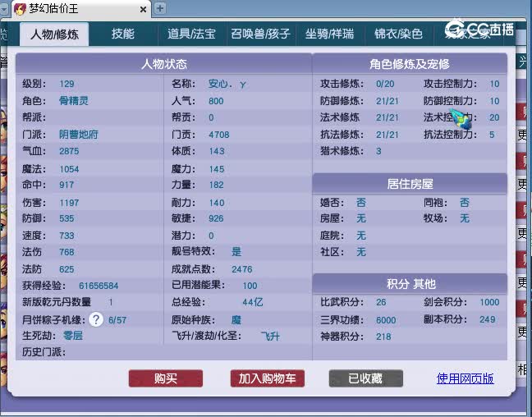Click the 成就点数 value 2476

click(242, 269)
